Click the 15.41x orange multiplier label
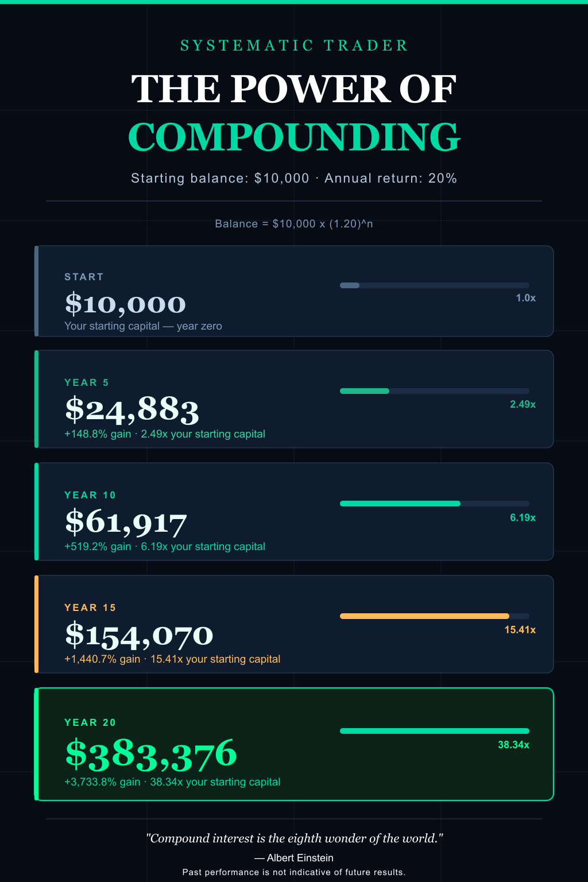The image size is (588, 882). click(520, 630)
